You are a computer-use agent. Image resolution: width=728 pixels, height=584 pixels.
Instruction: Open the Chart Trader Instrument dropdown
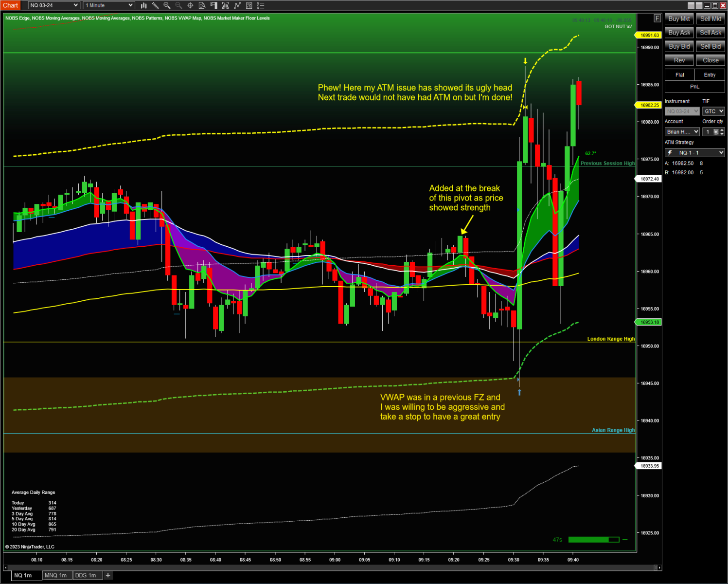point(682,111)
